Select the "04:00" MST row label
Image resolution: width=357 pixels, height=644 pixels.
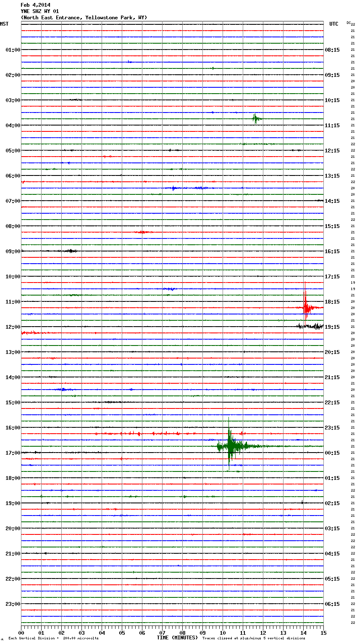pos(13,126)
